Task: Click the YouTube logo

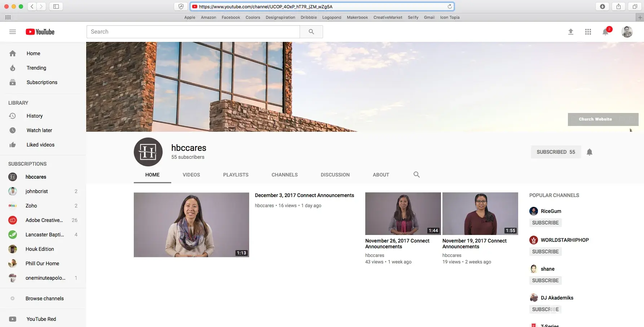Action: [x=40, y=32]
